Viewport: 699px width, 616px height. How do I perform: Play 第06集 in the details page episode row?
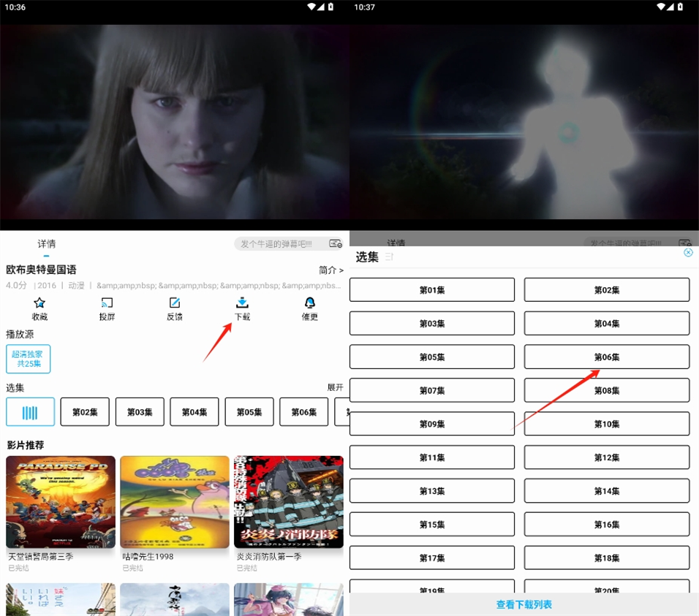tap(304, 412)
